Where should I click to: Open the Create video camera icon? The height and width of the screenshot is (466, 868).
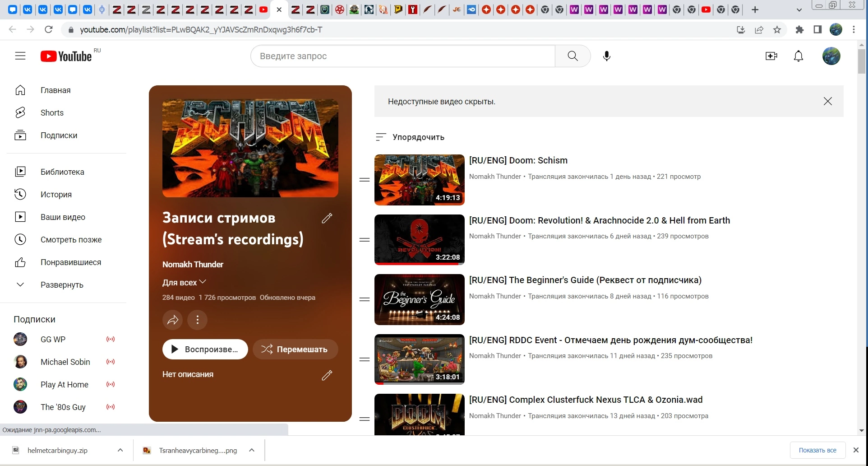click(771, 56)
